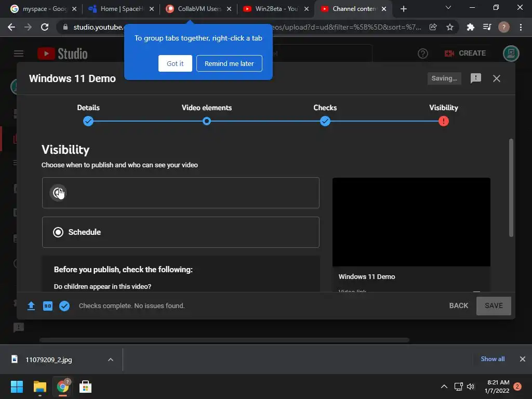Open network status tray icon
The image size is (532, 399).
[x=458, y=387]
